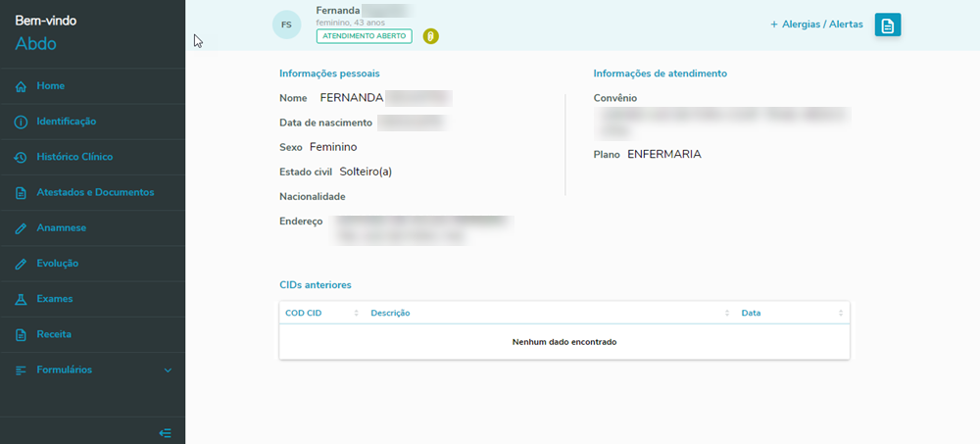Viewport: 980px width, 444px height.
Task: Collapse the sidebar with the bottom arrow icon
Action: (x=166, y=433)
